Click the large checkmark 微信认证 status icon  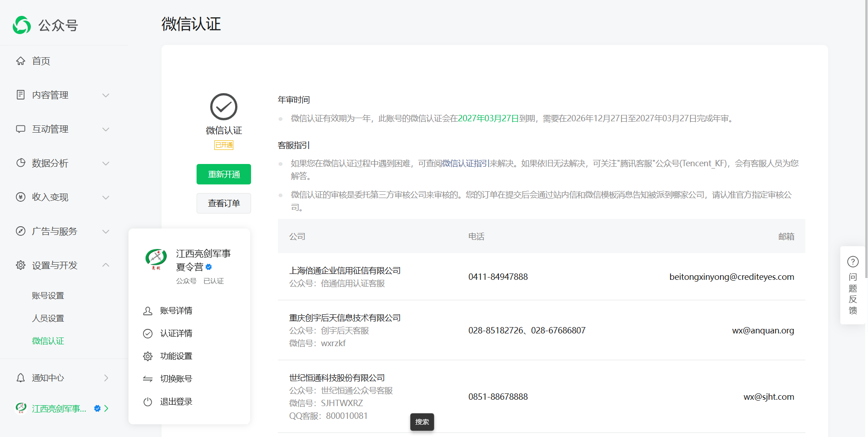(224, 107)
